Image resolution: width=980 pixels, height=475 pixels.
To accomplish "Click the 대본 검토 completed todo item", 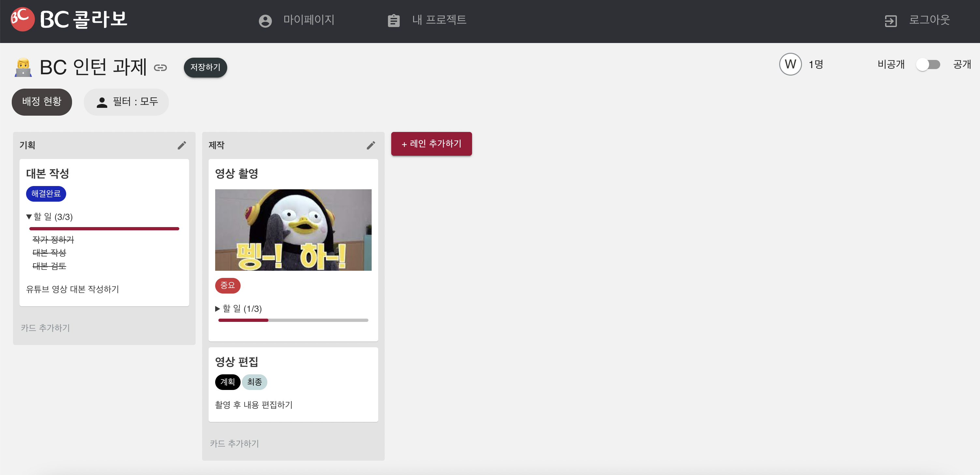I will pyautogui.click(x=50, y=266).
